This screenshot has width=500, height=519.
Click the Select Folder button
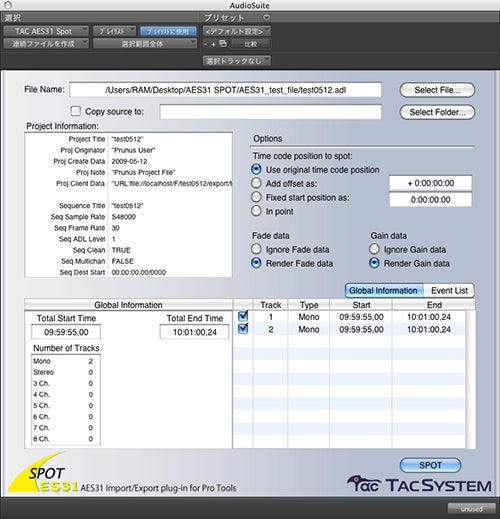click(x=437, y=112)
